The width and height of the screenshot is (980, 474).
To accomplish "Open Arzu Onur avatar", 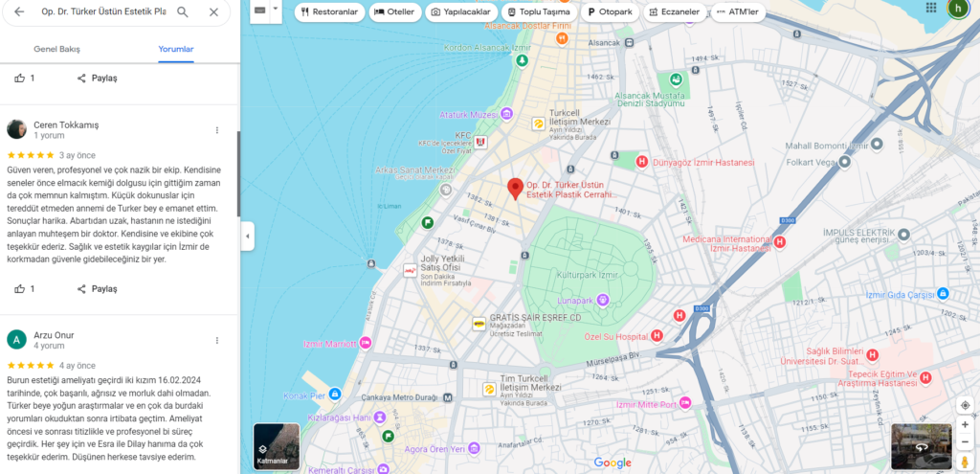I will click(x=16, y=339).
